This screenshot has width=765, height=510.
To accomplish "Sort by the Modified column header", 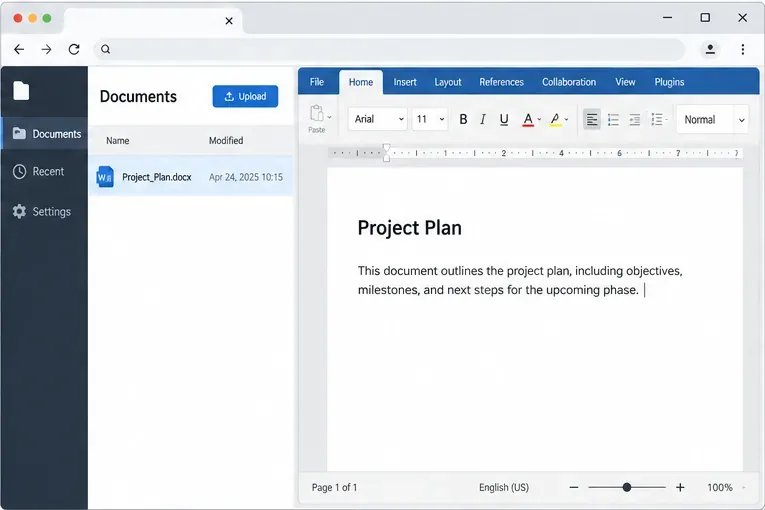I will (x=226, y=141).
